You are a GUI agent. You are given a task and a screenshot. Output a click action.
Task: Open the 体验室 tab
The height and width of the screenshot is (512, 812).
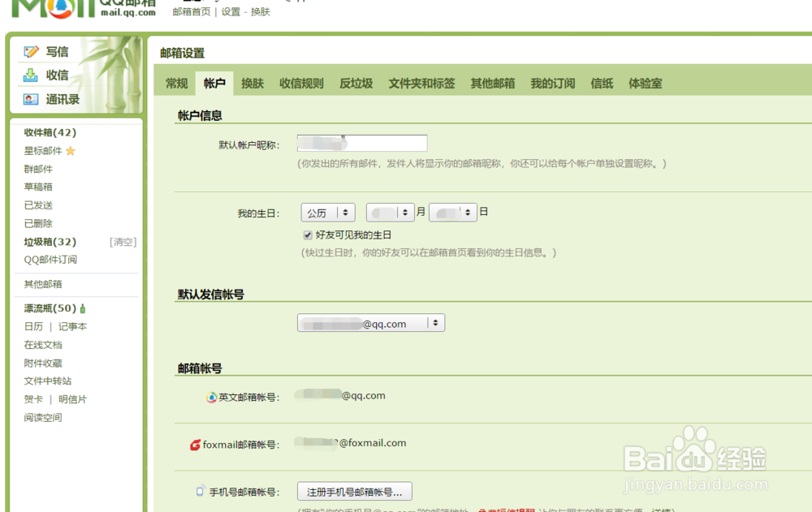tap(646, 84)
